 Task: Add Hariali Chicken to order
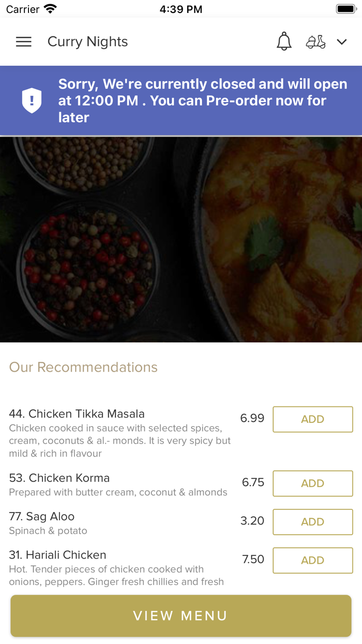click(x=313, y=560)
